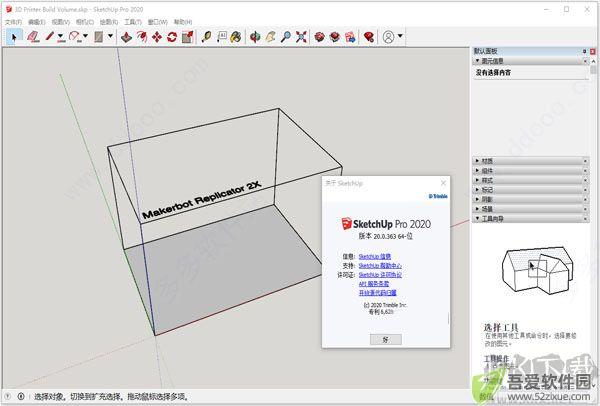600x406 pixels.
Task: Click the instructor house illustration
Action: (x=538, y=269)
